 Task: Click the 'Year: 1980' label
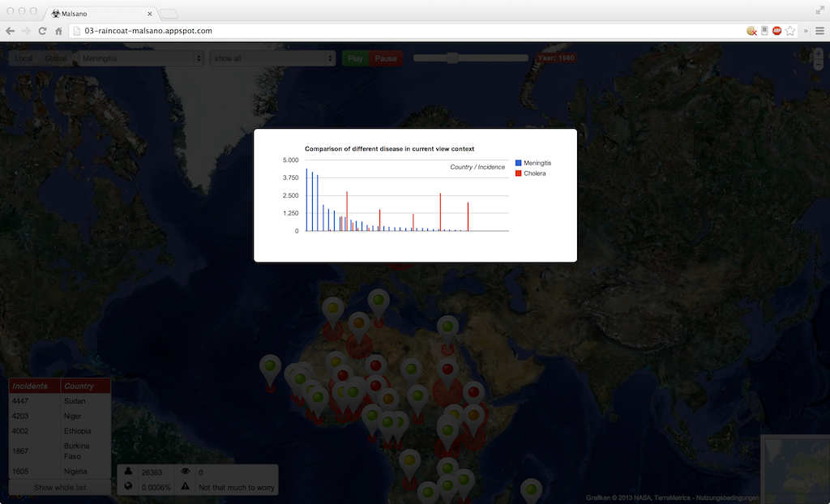point(556,58)
